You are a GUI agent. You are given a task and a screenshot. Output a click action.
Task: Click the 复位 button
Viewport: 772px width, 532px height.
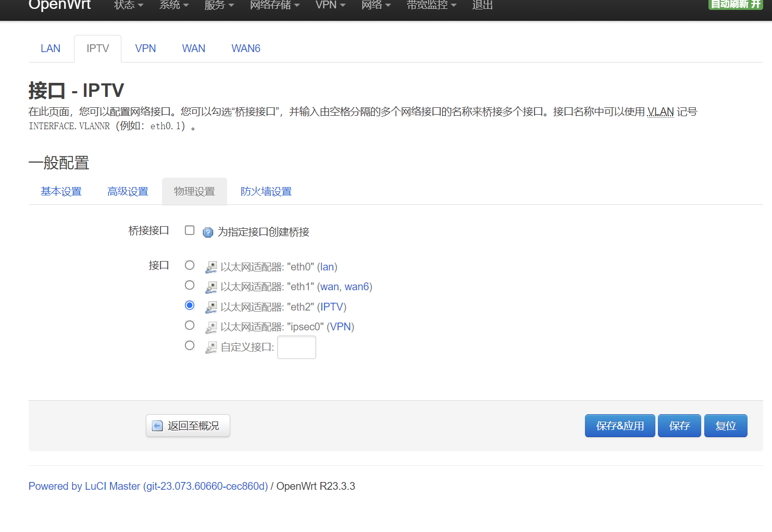tap(725, 426)
